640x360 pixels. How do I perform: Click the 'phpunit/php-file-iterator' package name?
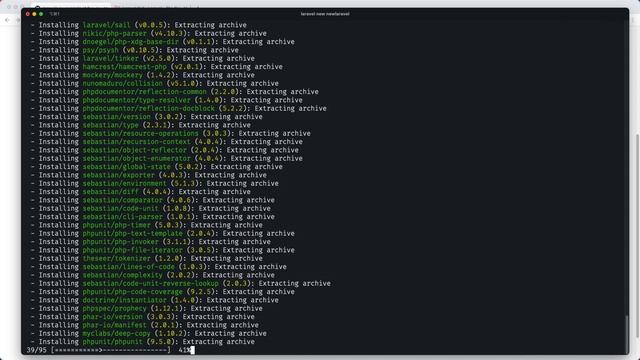point(132,250)
